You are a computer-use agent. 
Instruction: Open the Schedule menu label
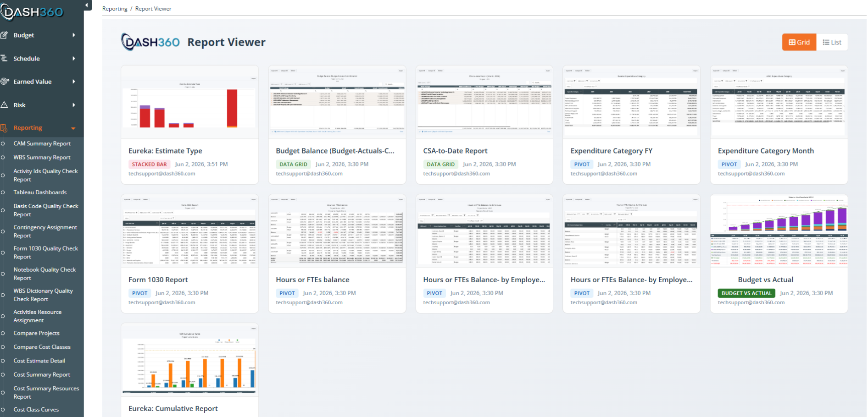pos(27,59)
